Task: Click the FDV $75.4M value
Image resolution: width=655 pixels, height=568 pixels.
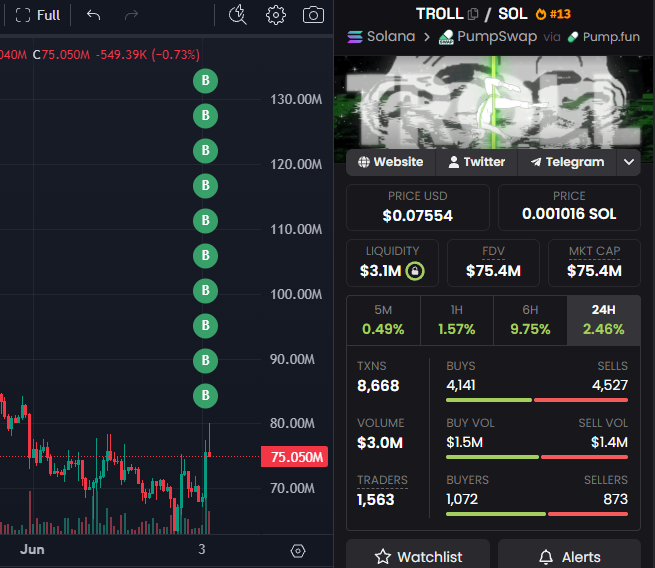Action: coord(493,271)
